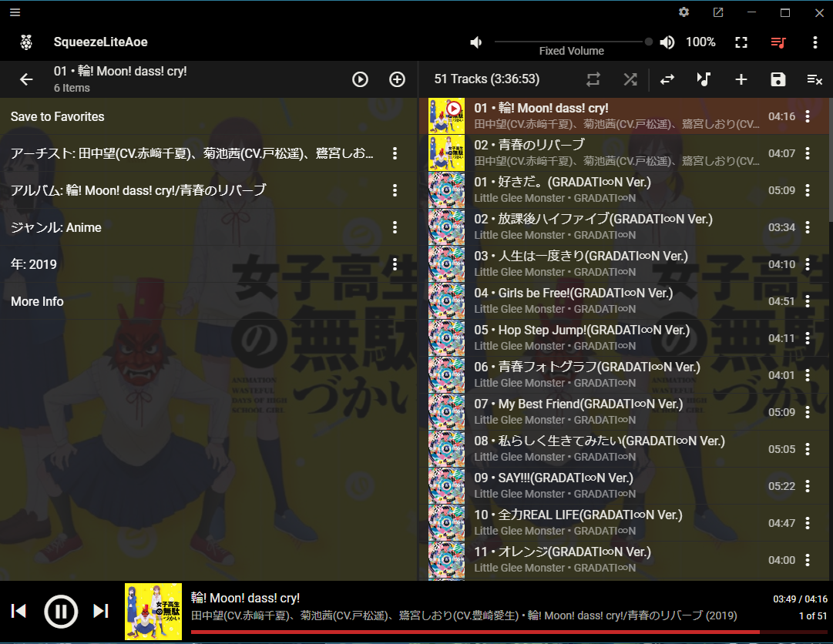
Task: Toggle shuffle mode in queue toolbar
Action: 630,79
